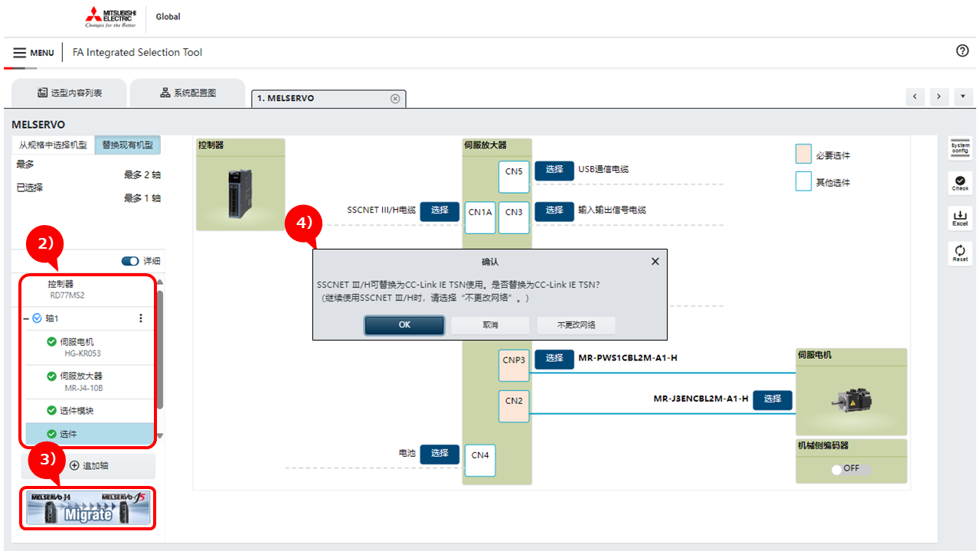Click the axis tree scrollbar down arrow
The height and width of the screenshot is (551, 980).
point(159,437)
